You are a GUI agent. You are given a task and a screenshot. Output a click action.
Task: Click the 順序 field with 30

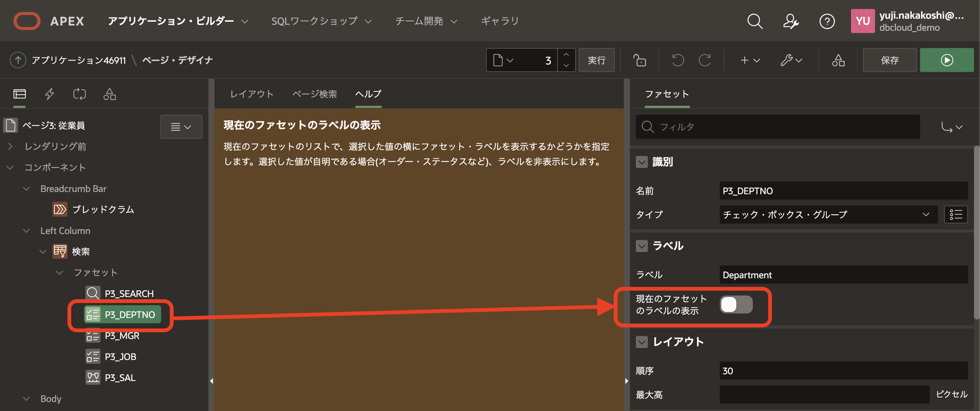click(x=844, y=370)
